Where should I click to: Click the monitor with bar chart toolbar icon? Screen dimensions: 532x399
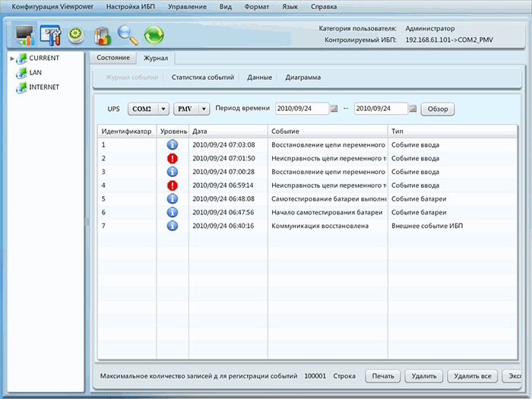[x=25, y=35]
